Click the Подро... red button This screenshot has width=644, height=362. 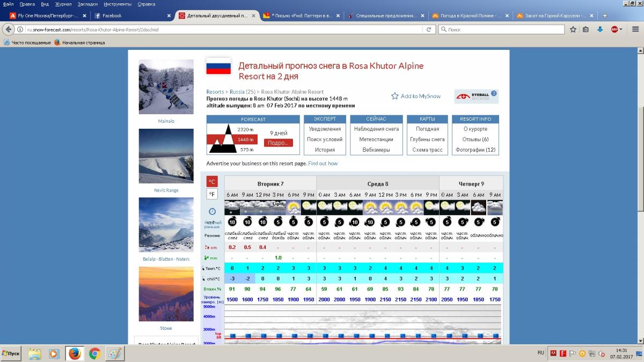point(279,143)
